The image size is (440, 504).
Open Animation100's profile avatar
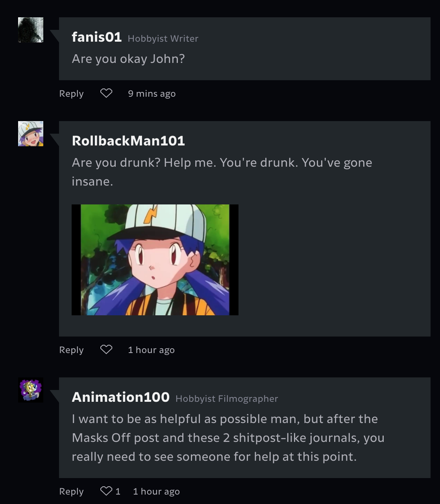click(31, 390)
